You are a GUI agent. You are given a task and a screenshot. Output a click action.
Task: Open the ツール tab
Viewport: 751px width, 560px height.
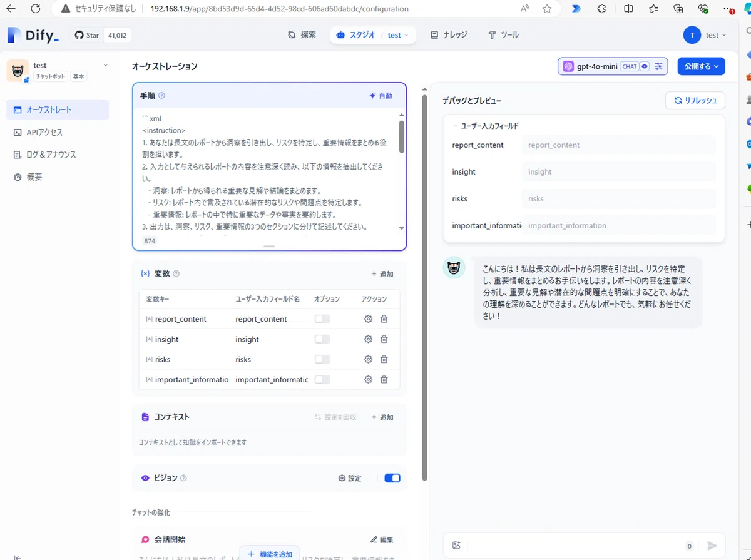pos(503,35)
